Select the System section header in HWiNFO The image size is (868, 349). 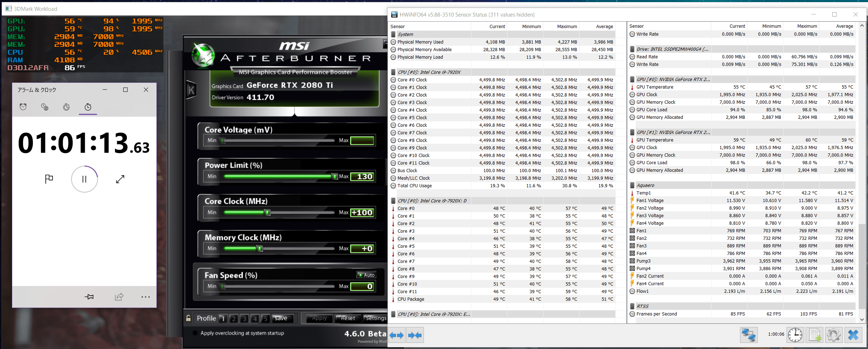click(x=502, y=34)
